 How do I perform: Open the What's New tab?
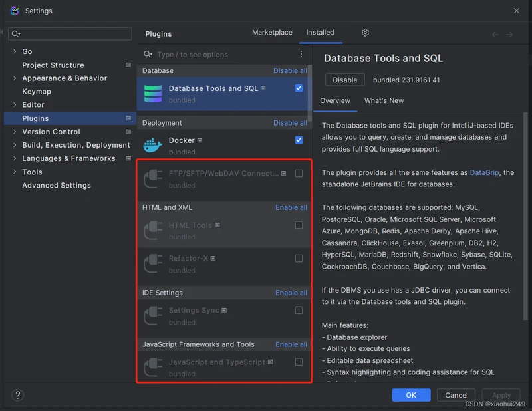pyautogui.click(x=384, y=101)
